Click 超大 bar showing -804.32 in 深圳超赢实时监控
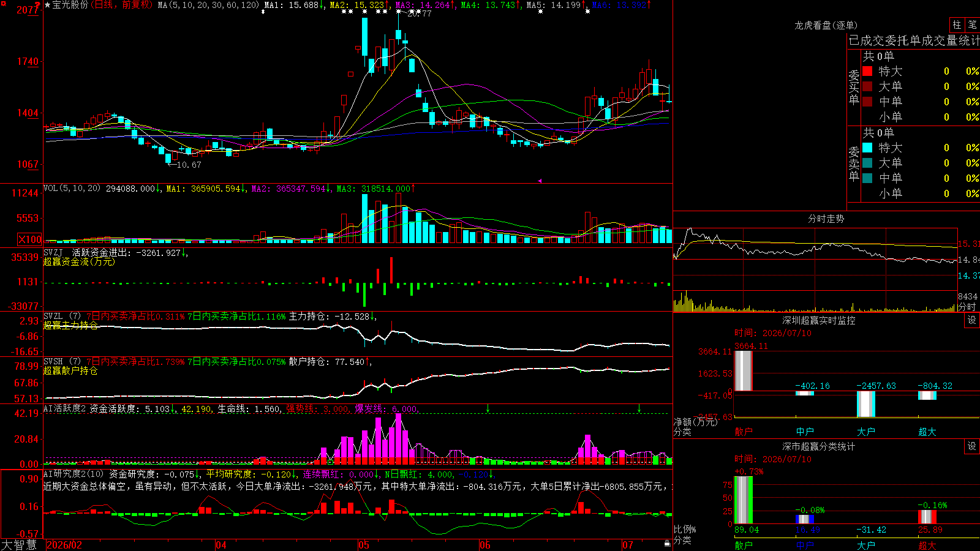 [927, 395]
